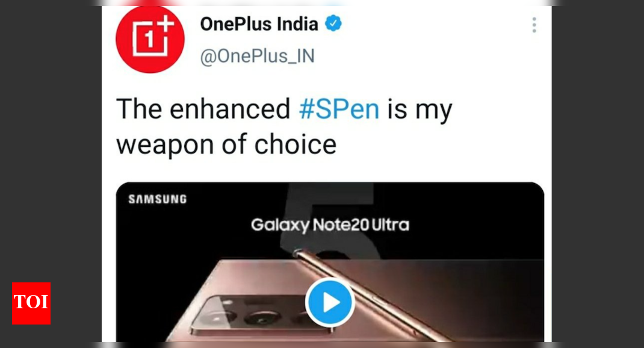Open the OnePlus red logo profile avatar

pyautogui.click(x=150, y=39)
